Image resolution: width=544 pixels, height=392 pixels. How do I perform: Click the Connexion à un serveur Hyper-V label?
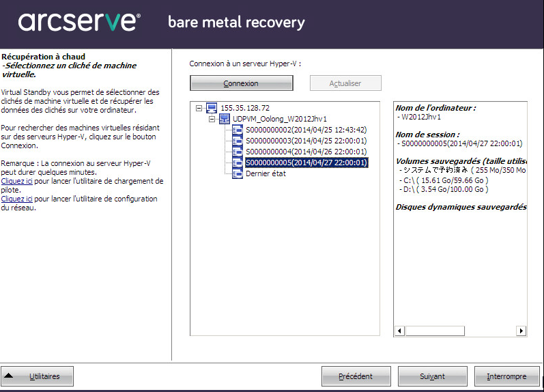coord(245,64)
